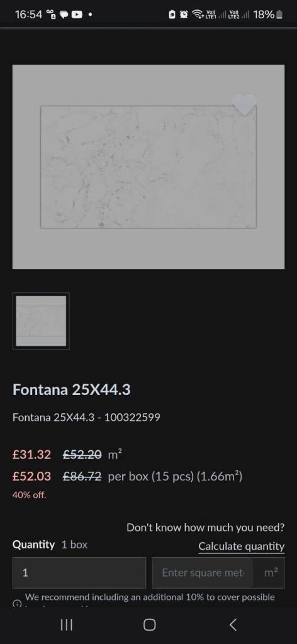Tap the chat notification icon in the status bar
This screenshot has width=297, height=644.
[64, 14]
